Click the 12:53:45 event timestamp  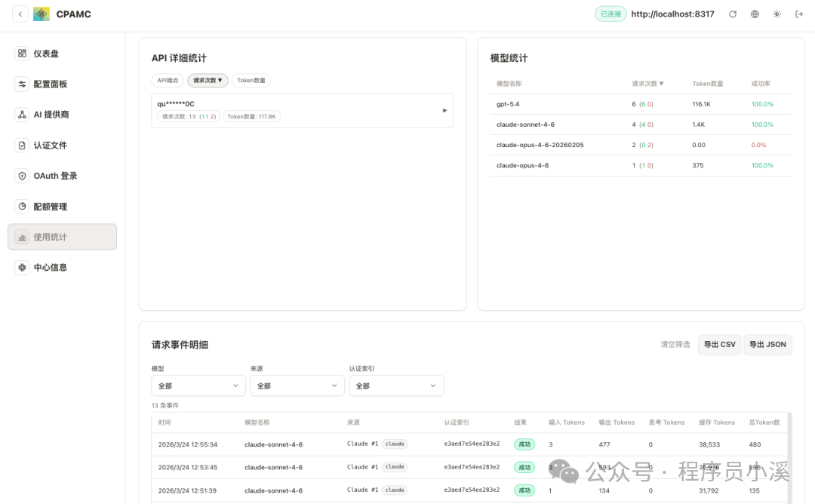click(188, 467)
